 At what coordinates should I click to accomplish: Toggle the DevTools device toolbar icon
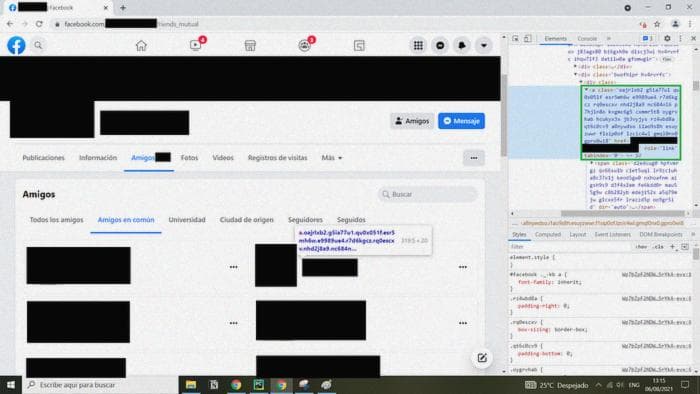(x=528, y=39)
